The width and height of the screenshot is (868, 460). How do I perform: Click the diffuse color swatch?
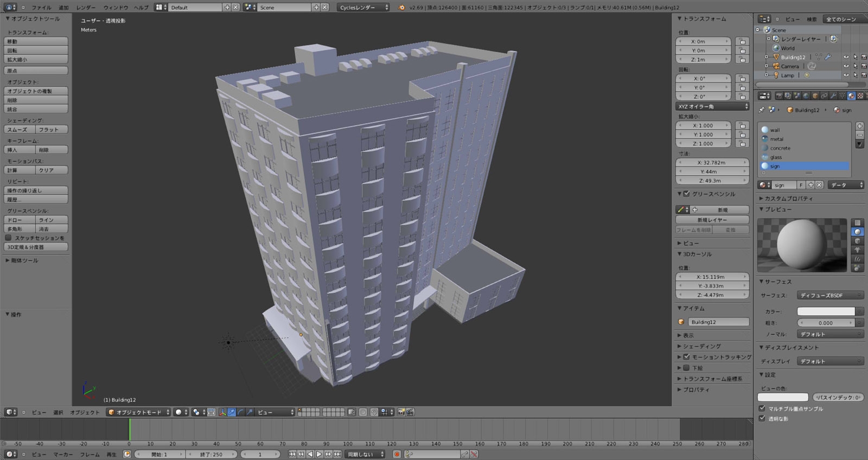[826, 311]
